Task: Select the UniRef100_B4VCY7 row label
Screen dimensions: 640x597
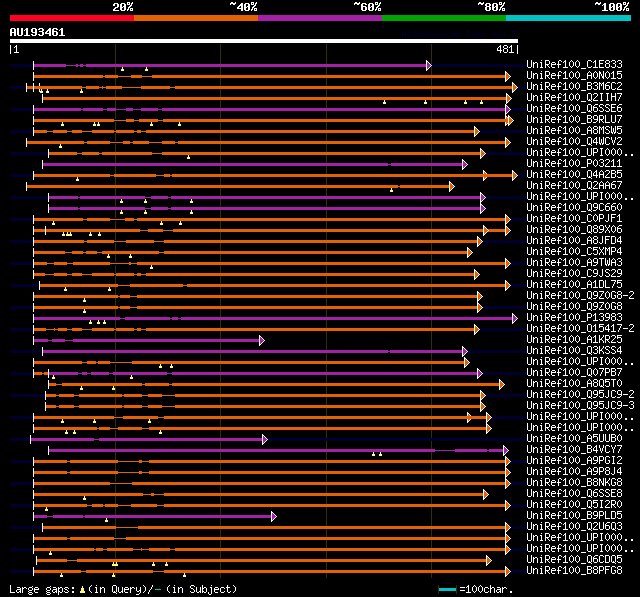Action: [574, 450]
